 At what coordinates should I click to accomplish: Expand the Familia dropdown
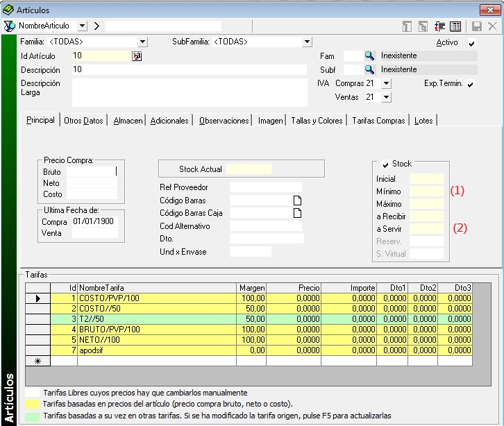142,42
